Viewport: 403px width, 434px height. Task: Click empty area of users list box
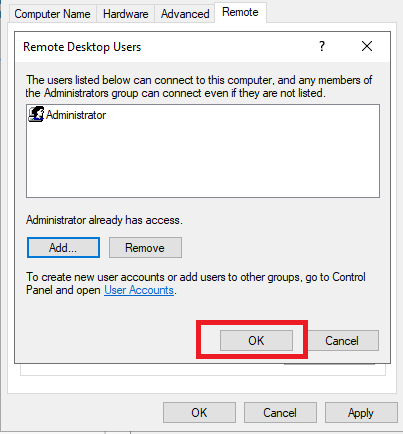coord(203,160)
